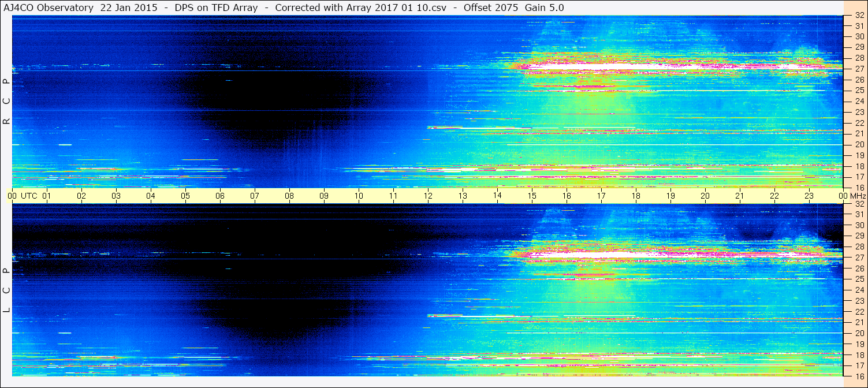
Task: Click the 23 MHz label in RCP panel
Action: click(x=859, y=112)
